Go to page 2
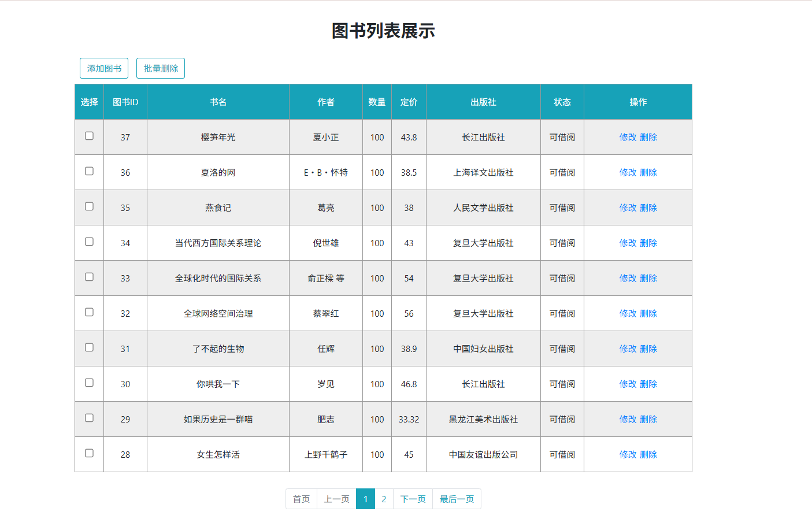812x530 pixels. (x=384, y=499)
